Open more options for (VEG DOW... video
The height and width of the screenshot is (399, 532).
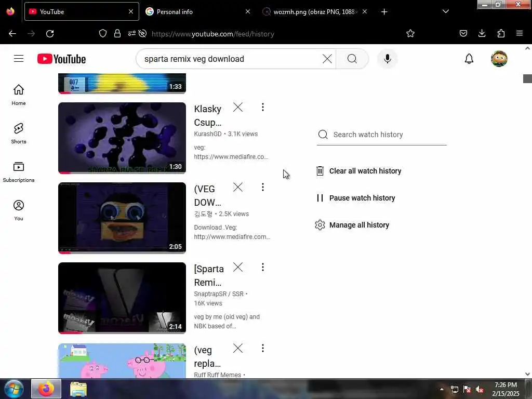pos(262,187)
